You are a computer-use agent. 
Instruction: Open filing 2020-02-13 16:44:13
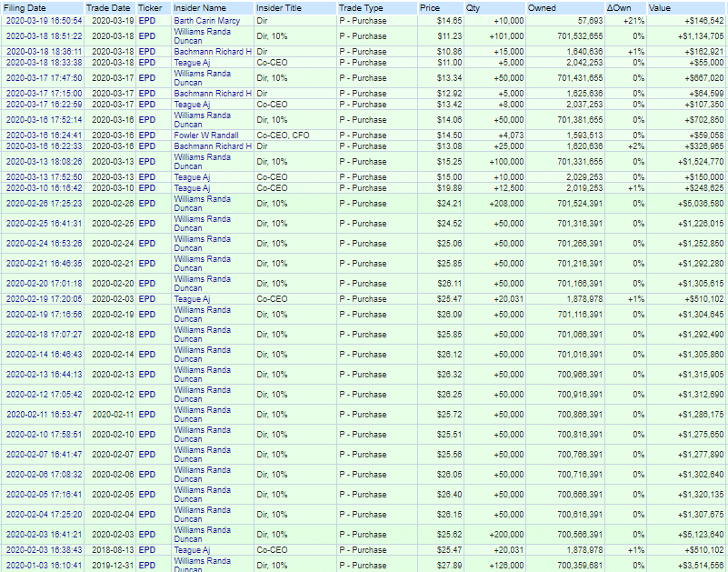pos(45,375)
